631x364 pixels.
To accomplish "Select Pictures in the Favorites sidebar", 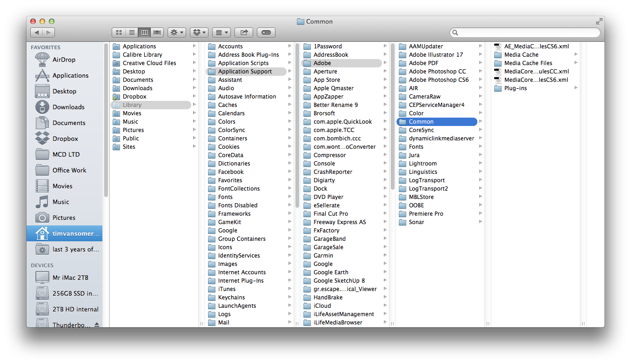I will (x=64, y=218).
